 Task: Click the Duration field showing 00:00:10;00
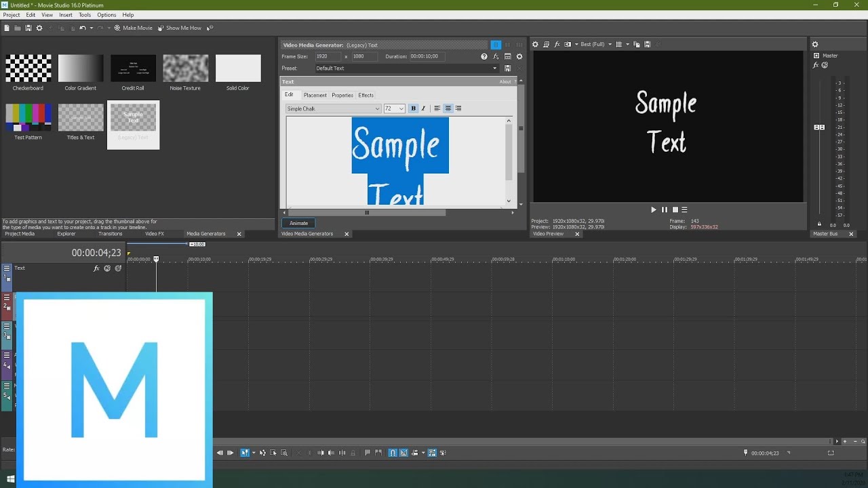[429, 56]
